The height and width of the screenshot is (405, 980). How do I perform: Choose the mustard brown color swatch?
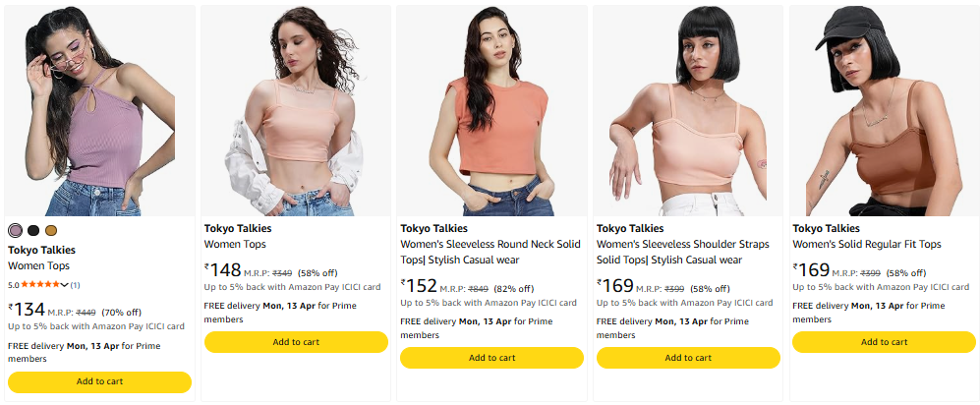(51, 230)
